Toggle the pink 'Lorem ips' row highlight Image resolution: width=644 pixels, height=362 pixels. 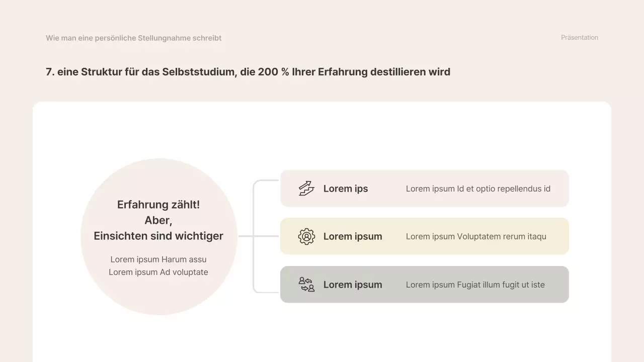424,188
